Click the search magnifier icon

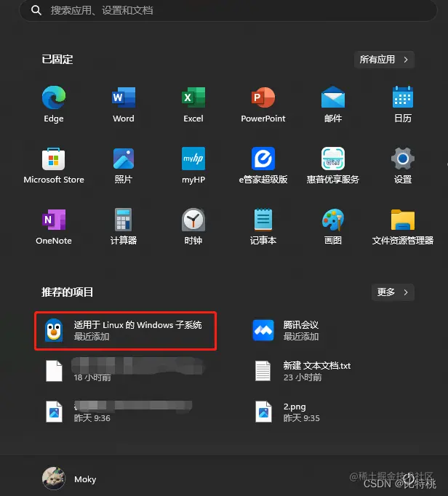click(x=36, y=10)
